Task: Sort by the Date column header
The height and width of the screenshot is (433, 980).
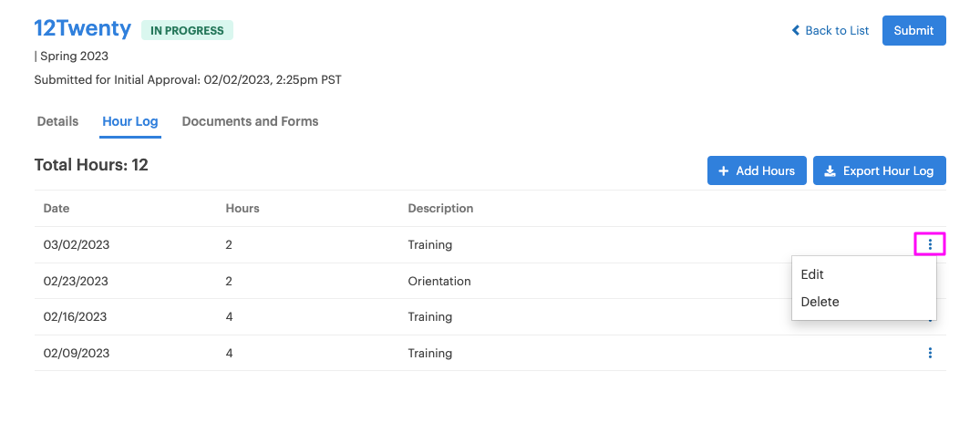Action: tap(57, 208)
